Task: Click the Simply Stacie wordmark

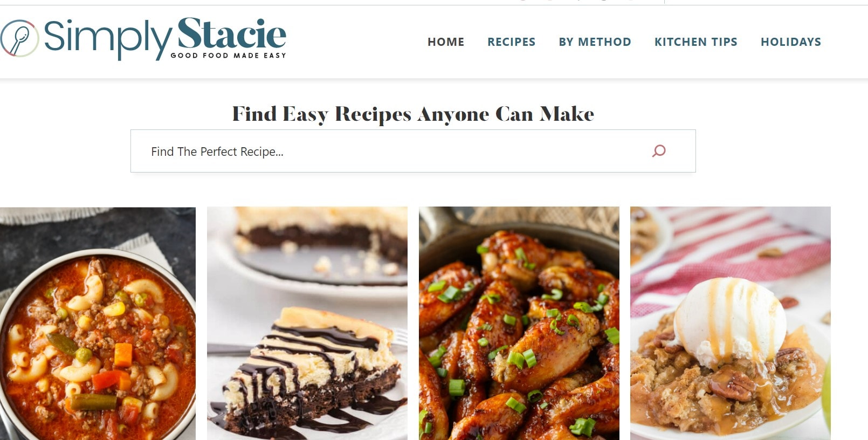Action: tap(164, 37)
